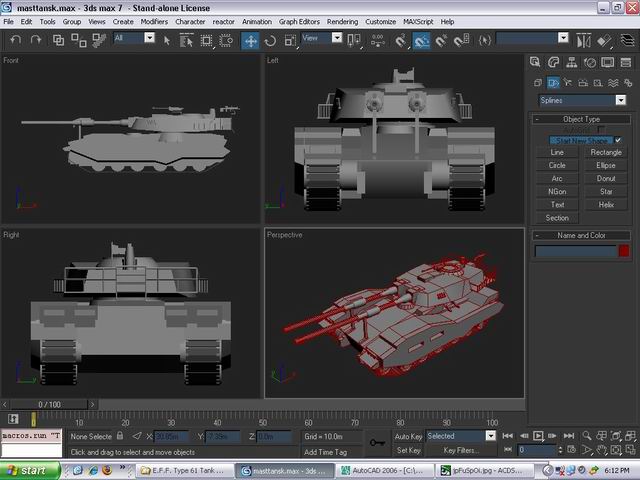Collapse the Object Type rollout
640x480 pixels.
(581, 119)
